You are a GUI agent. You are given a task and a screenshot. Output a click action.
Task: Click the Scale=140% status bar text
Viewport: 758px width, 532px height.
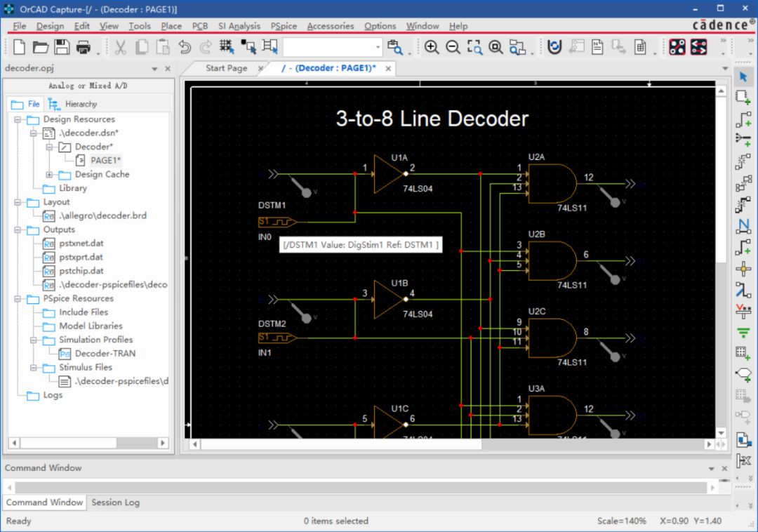click(621, 521)
